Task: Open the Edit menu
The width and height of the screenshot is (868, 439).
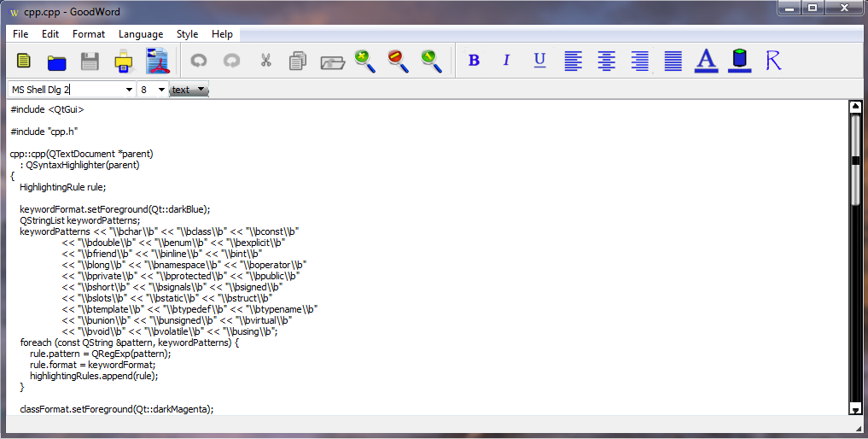Action: pyautogui.click(x=50, y=34)
